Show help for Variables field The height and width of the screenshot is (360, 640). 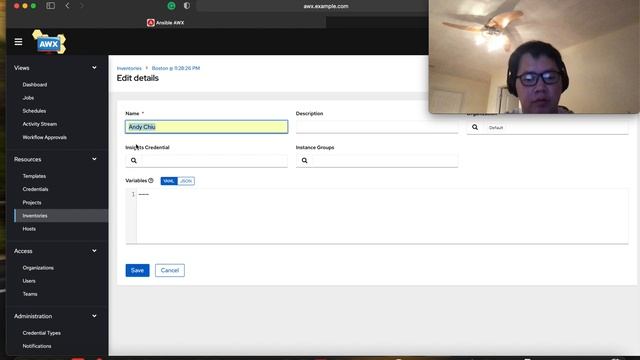click(151, 180)
